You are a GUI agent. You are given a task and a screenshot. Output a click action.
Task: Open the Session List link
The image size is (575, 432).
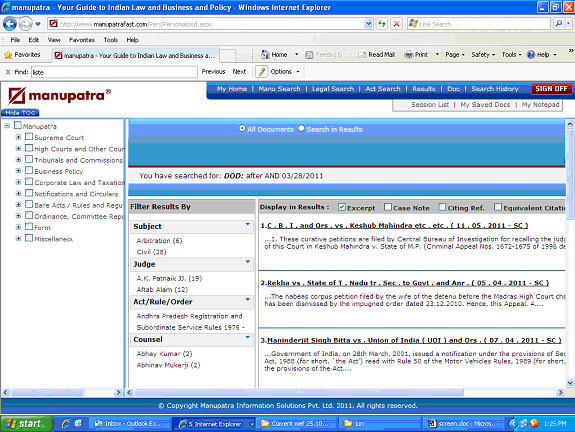pyautogui.click(x=430, y=105)
